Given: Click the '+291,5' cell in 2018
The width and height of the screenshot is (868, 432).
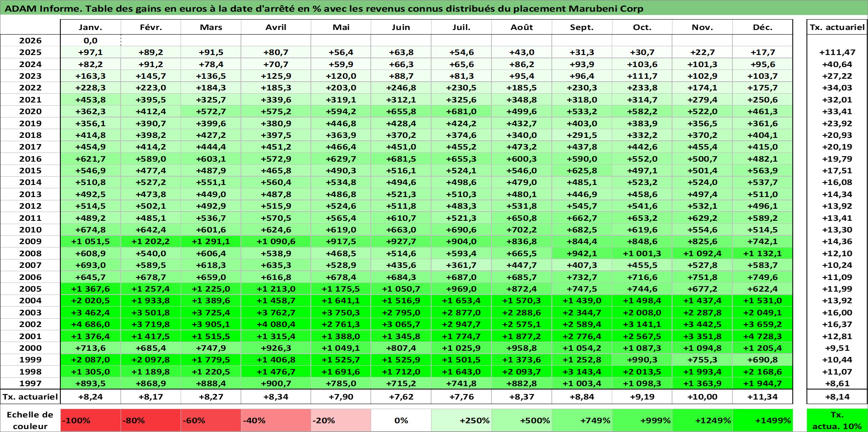Looking at the screenshot, I should pos(582,135).
